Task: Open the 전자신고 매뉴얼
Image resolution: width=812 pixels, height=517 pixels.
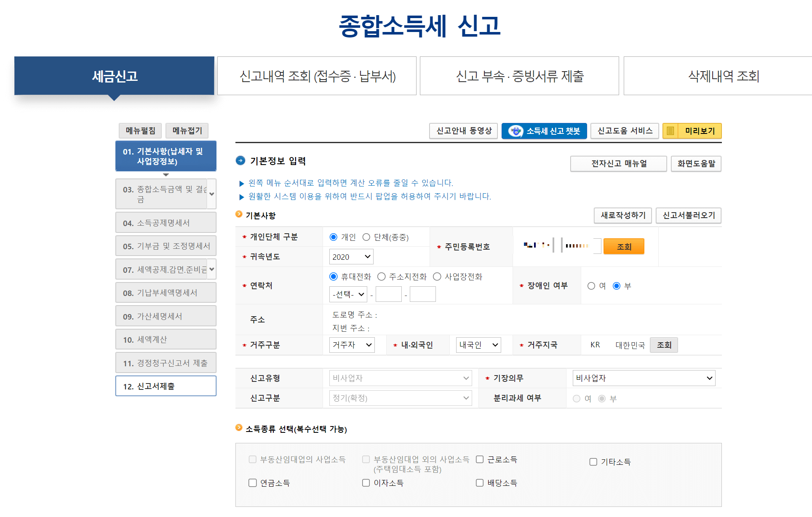Action: click(618, 164)
